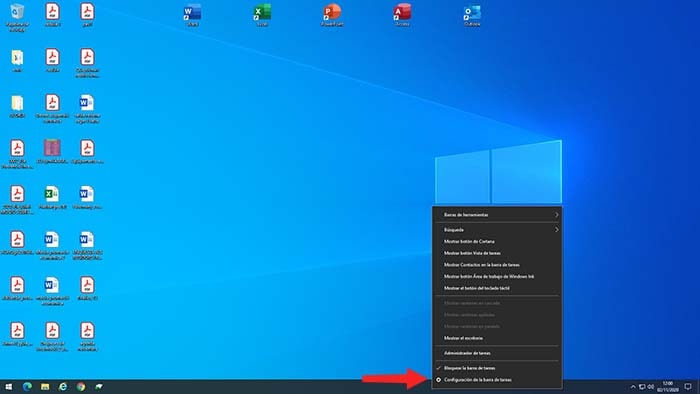Toggle Mostrar Contactos en la barra de tareas
Screen dimensions: 700x394
click(497, 265)
